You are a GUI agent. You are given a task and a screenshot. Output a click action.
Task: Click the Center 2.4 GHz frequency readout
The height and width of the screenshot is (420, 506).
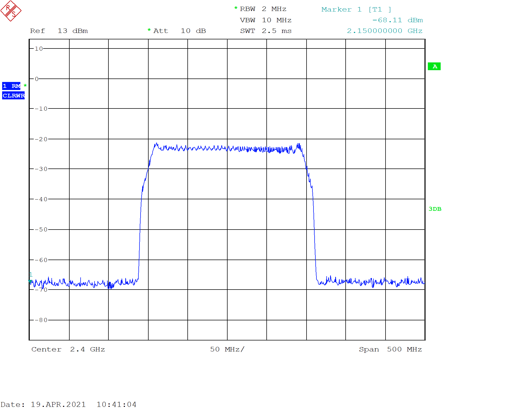pyautogui.click(x=68, y=349)
